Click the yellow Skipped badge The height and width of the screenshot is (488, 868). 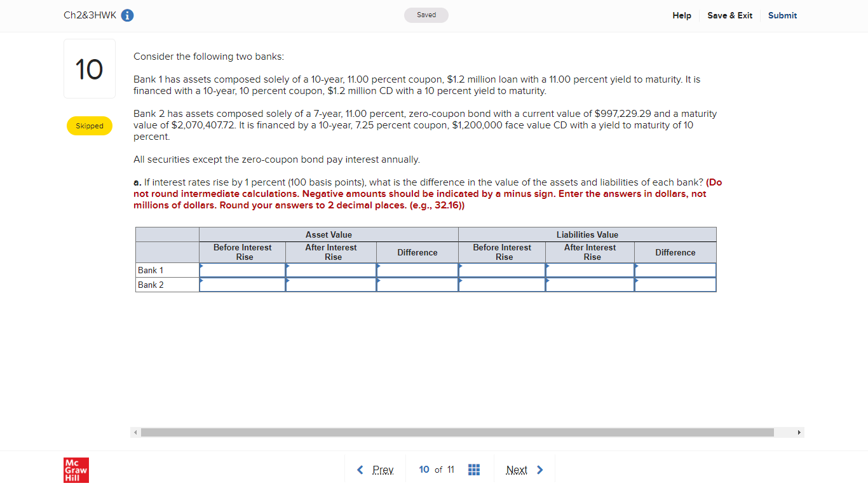pyautogui.click(x=89, y=126)
